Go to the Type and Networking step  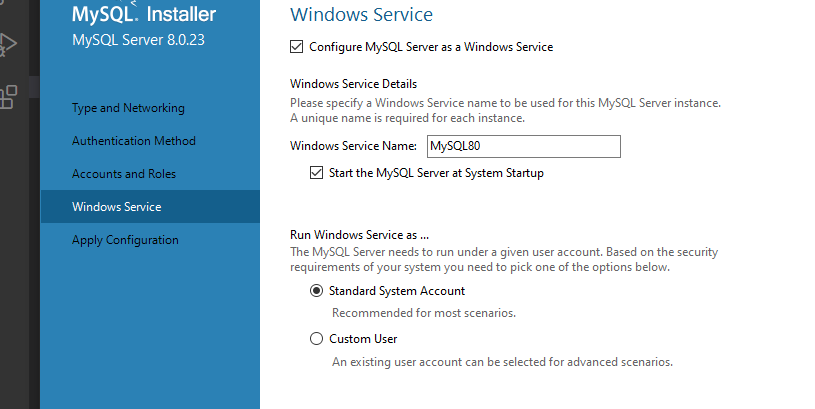(128, 108)
